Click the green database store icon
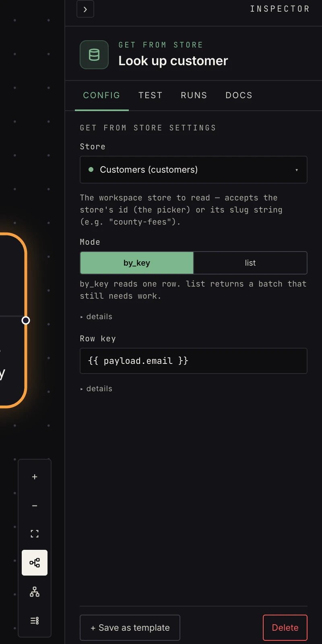Viewport: 322px width, 644px height. point(94,55)
